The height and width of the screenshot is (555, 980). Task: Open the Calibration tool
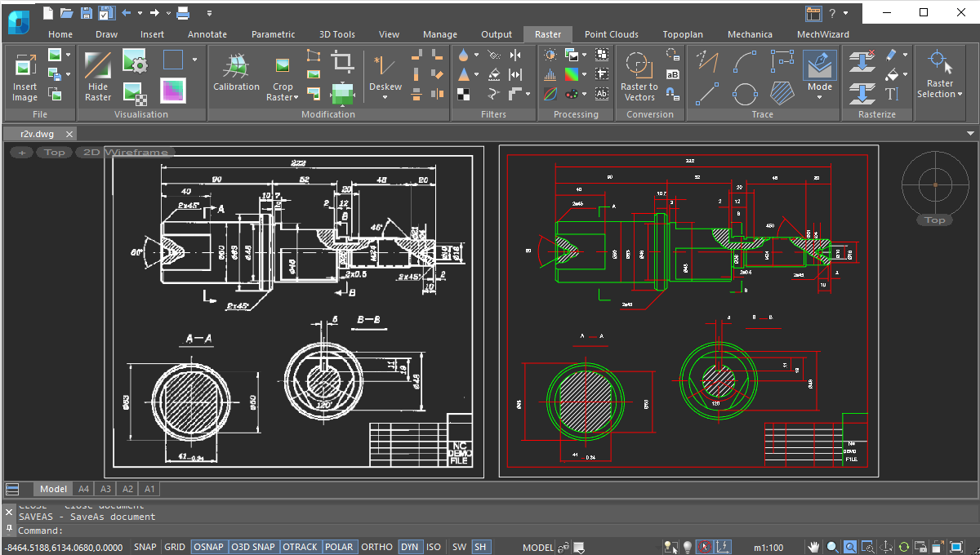pyautogui.click(x=236, y=73)
